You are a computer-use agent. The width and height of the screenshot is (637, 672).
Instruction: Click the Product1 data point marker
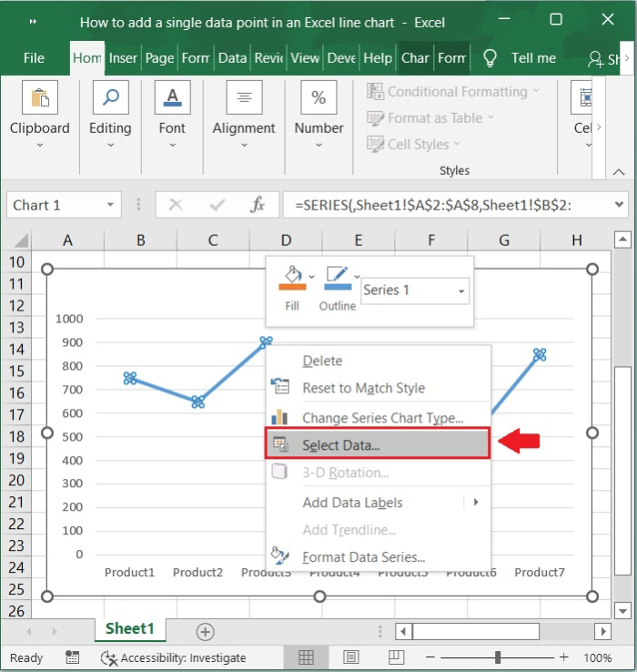click(x=130, y=378)
